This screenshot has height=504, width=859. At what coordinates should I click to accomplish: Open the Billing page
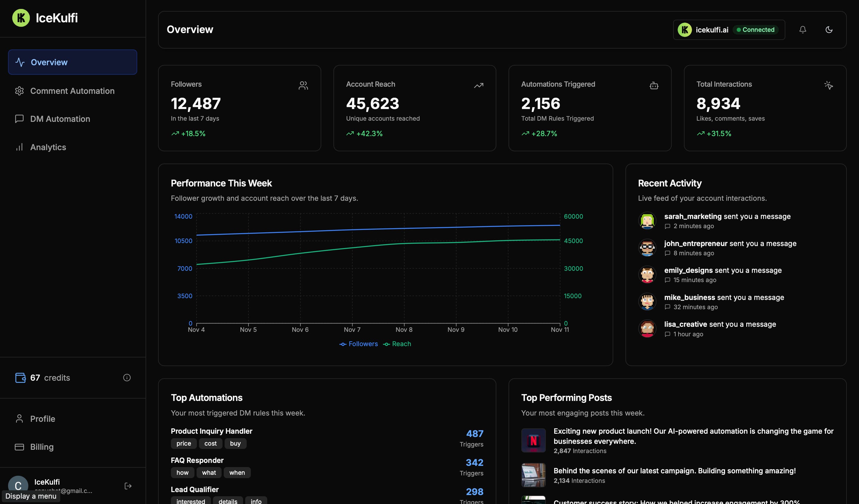tap(42, 447)
